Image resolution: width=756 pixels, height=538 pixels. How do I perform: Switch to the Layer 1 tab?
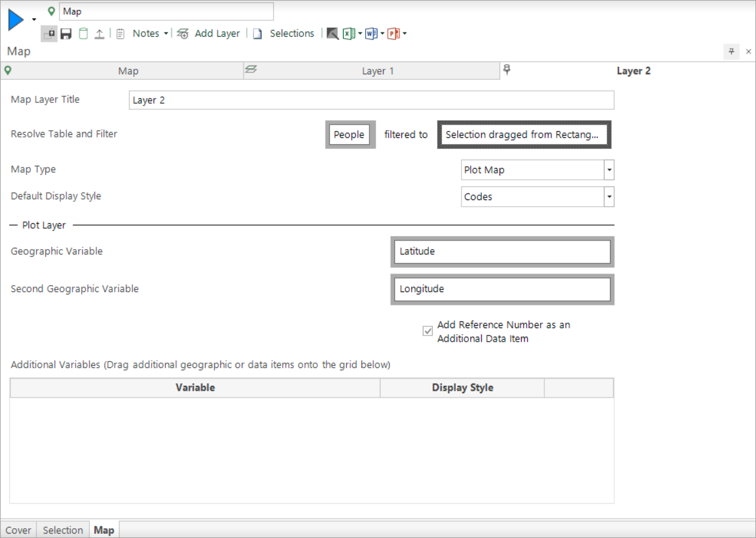[x=372, y=71]
